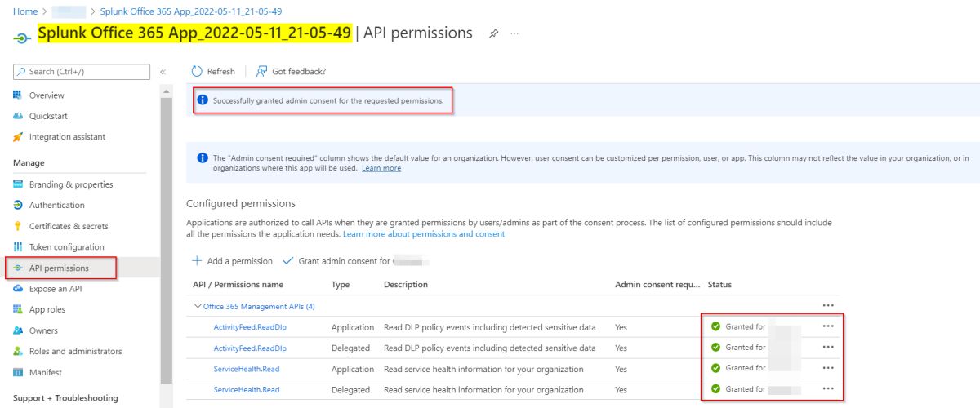Open the Manifest menu item
This screenshot has height=408, width=980.
46,372
